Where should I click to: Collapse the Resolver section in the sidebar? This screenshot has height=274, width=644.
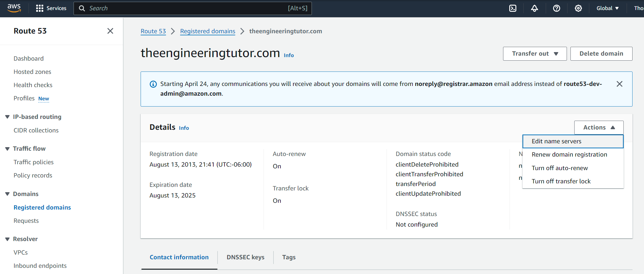7,239
